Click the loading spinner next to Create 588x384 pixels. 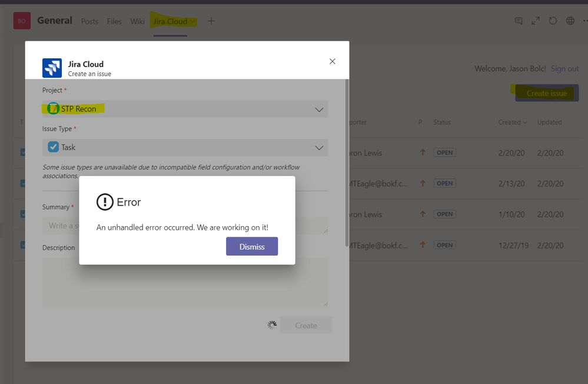(272, 325)
